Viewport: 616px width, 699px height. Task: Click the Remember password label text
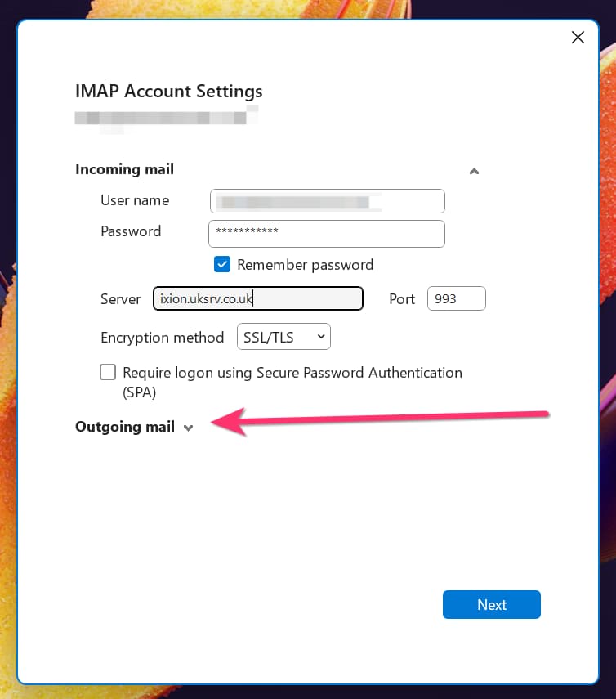(x=305, y=265)
